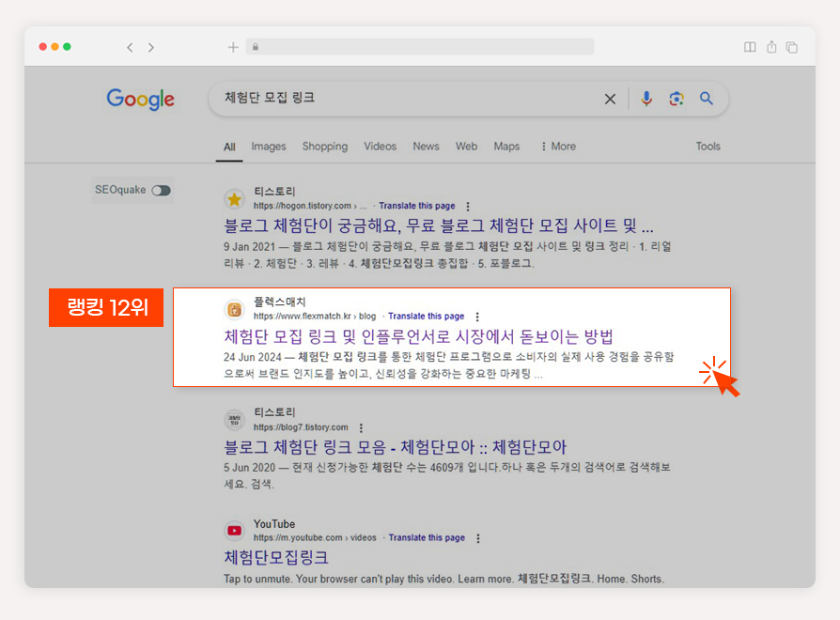This screenshot has height=620, width=840.
Task: Switch to the Images tab
Action: (269, 147)
